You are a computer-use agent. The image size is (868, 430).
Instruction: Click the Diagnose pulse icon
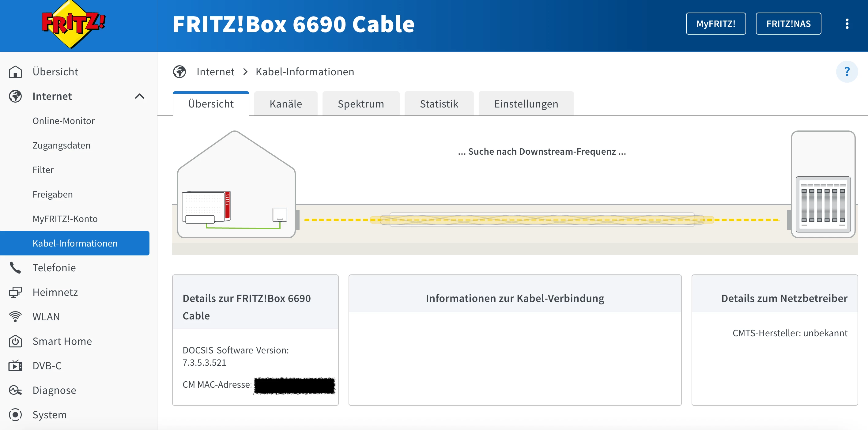pos(15,390)
